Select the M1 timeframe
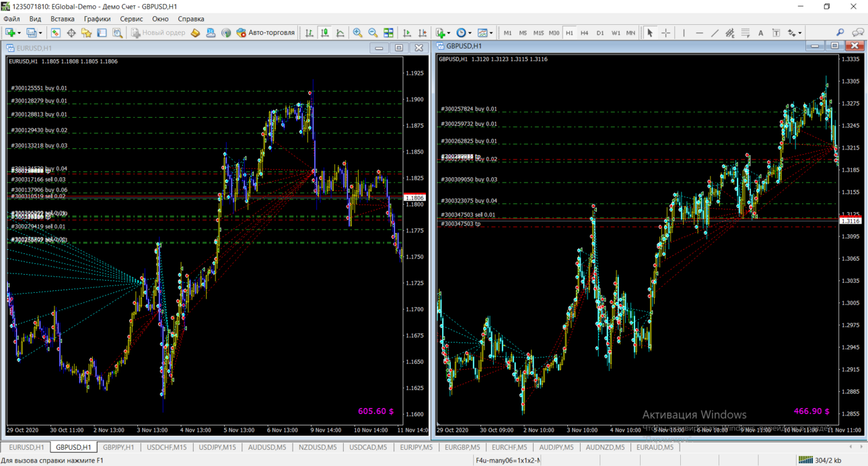 click(x=507, y=32)
